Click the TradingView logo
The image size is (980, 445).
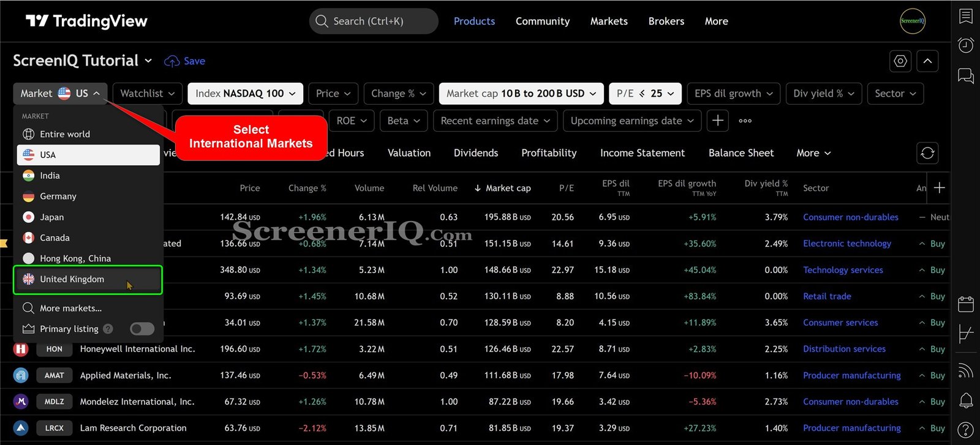point(86,21)
